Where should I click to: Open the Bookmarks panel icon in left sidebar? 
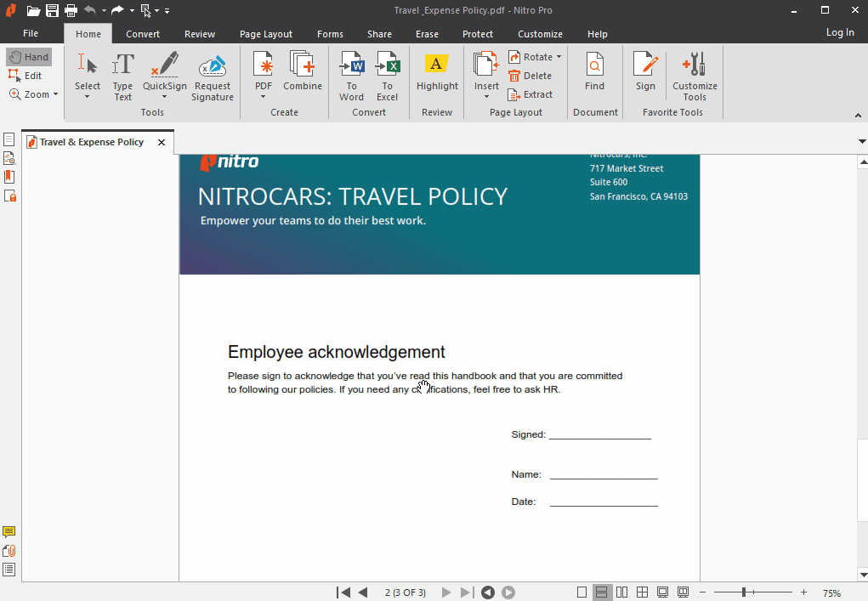point(9,177)
